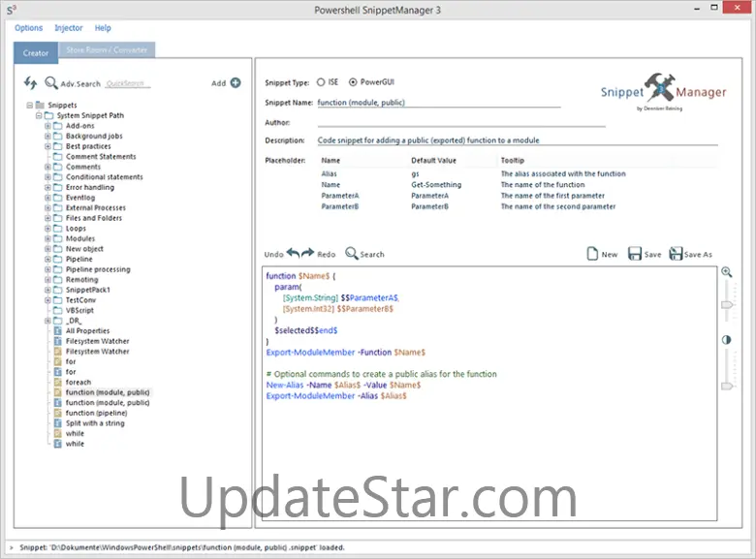Image resolution: width=756 pixels, height=559 pixels.
Task: Switch to Store Room / Converter tab
Action: 107,49
